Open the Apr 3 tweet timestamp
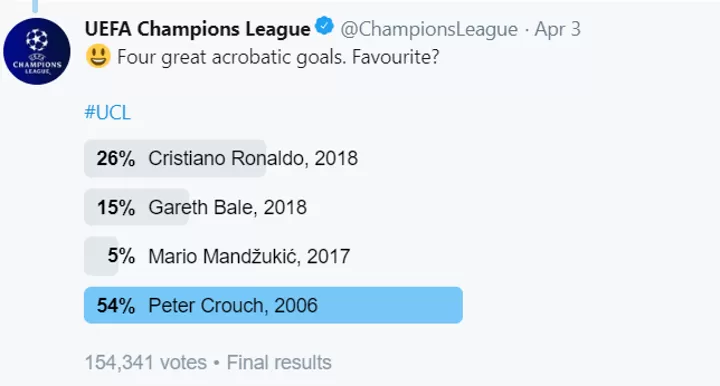The width and height of the screenshot is (720, 386). coord(557,29)
